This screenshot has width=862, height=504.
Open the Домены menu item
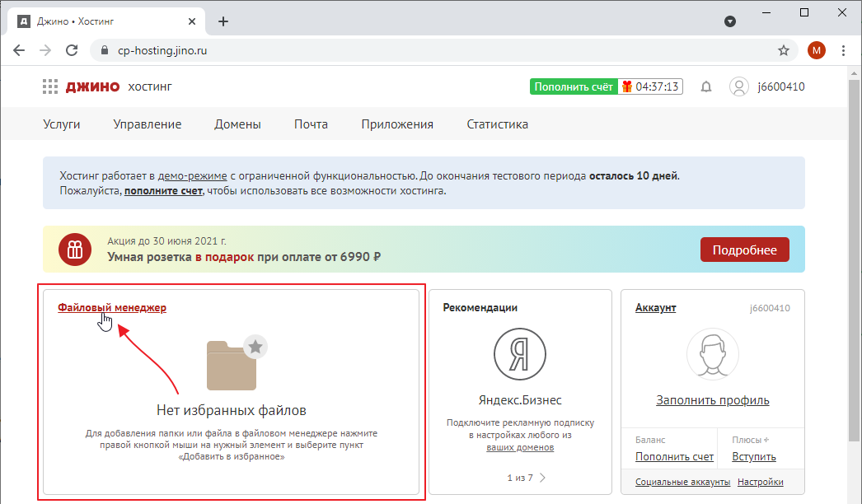tap(237, 124)
